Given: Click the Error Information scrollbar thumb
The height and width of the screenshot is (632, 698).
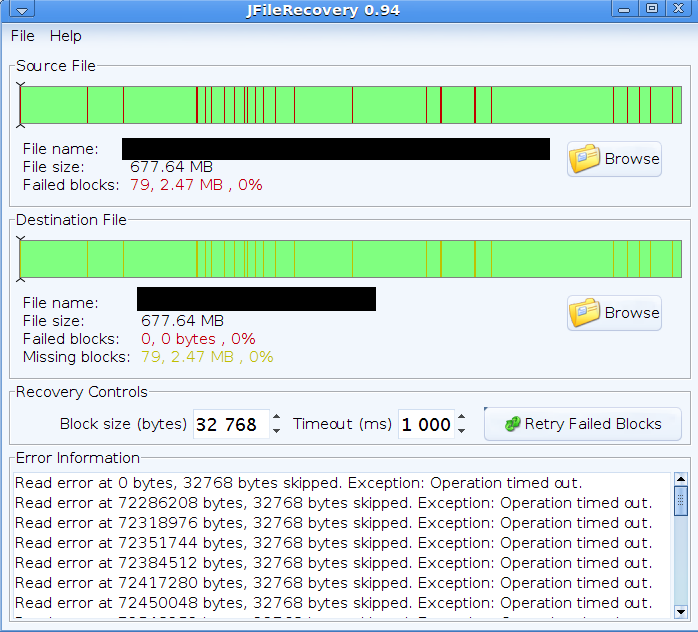Looking at the screenshot, I should point(681,501).
